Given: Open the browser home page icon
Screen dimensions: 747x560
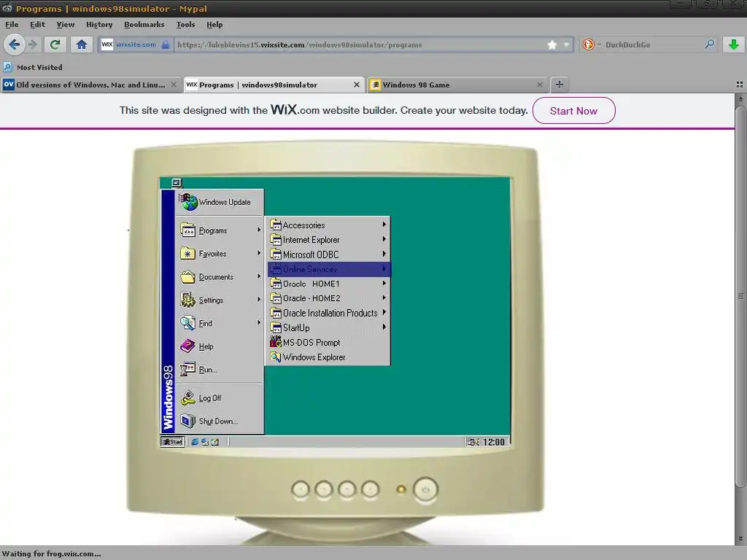Looking at the screenshot, I should click(x=82, y=44).
